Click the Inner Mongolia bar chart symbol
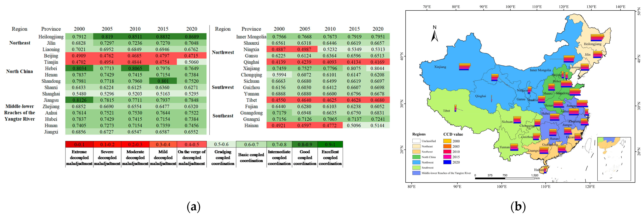Viewport: 644px width, 218px height. click(x=569, y=59)
